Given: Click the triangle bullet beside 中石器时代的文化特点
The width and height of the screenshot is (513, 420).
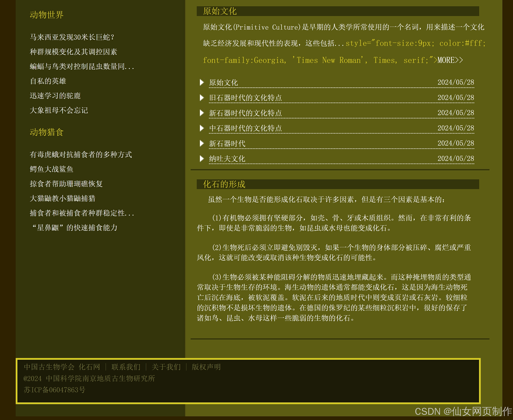Looking at the screenshot, I should pyautogui.click(x=202, y=128).
